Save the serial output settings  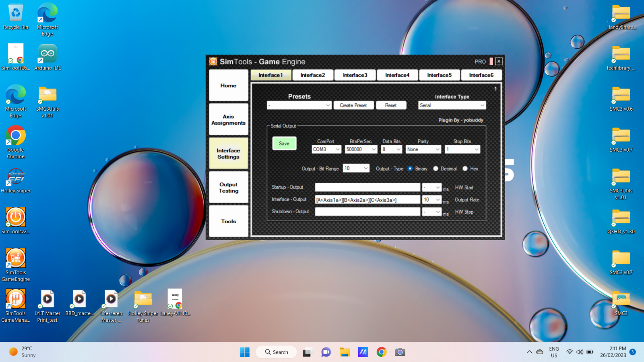(284, 143)
